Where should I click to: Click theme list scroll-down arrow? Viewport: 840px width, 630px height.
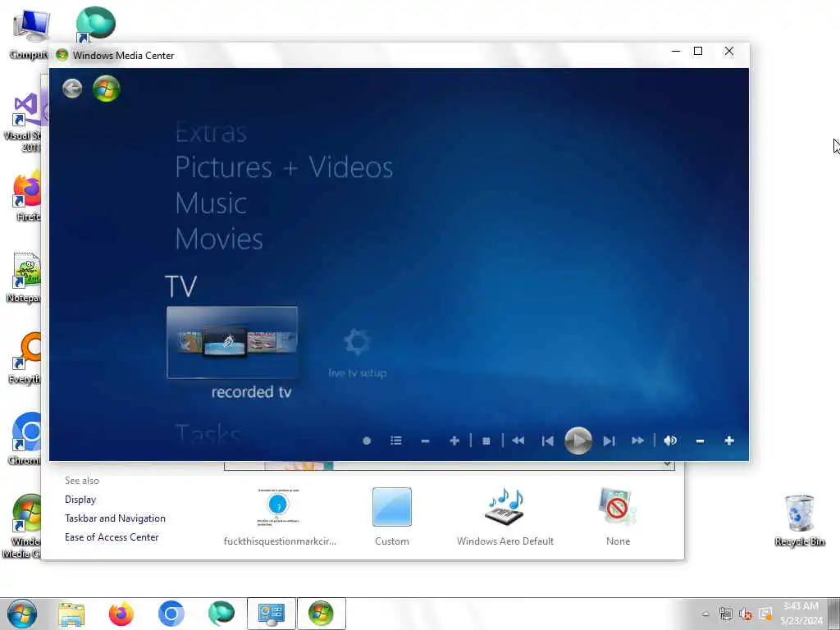point(668,464)
